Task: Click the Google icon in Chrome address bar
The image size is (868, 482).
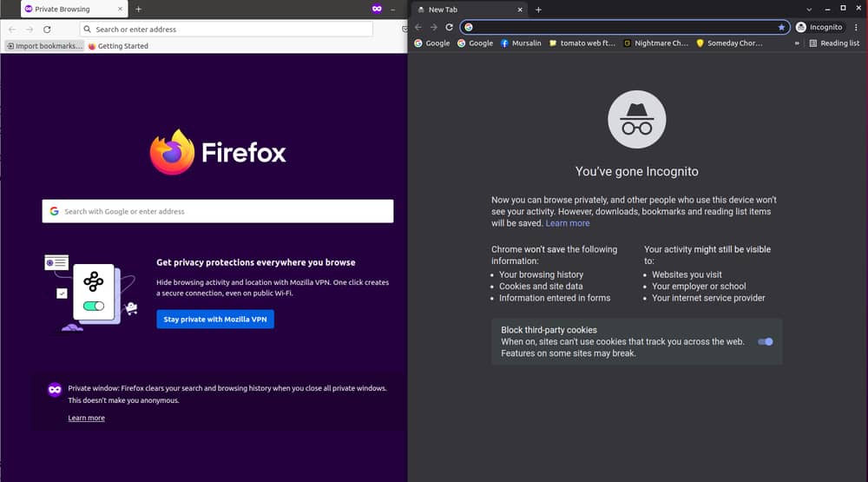Action: coord(469,27)
